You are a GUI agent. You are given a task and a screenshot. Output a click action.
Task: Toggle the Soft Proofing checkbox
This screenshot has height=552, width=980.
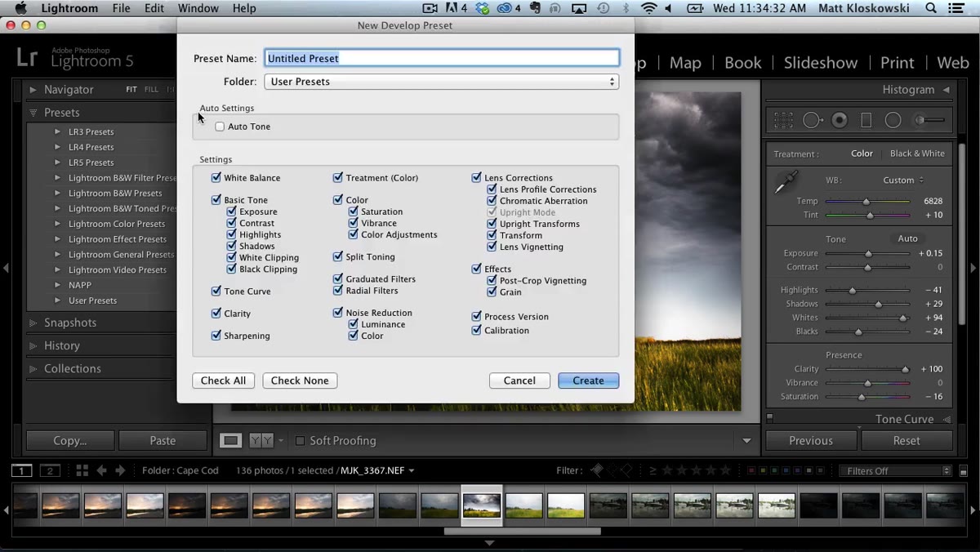[x=300, y=441]
